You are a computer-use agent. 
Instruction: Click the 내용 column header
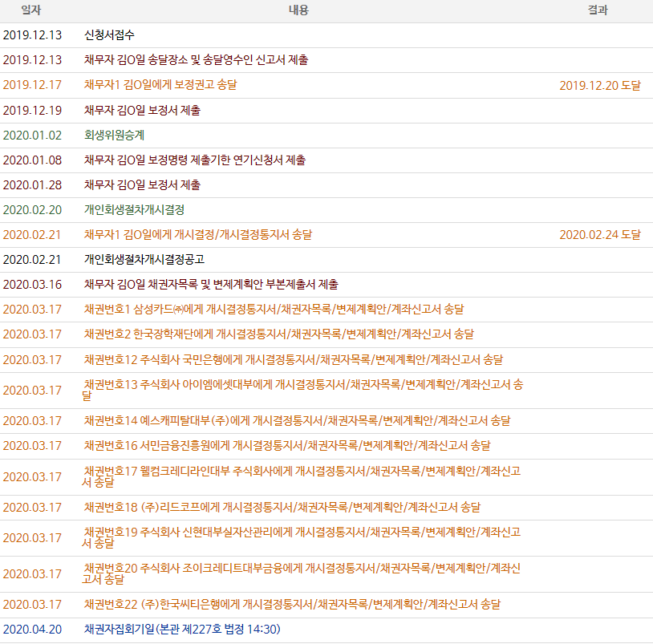point(298,10)
